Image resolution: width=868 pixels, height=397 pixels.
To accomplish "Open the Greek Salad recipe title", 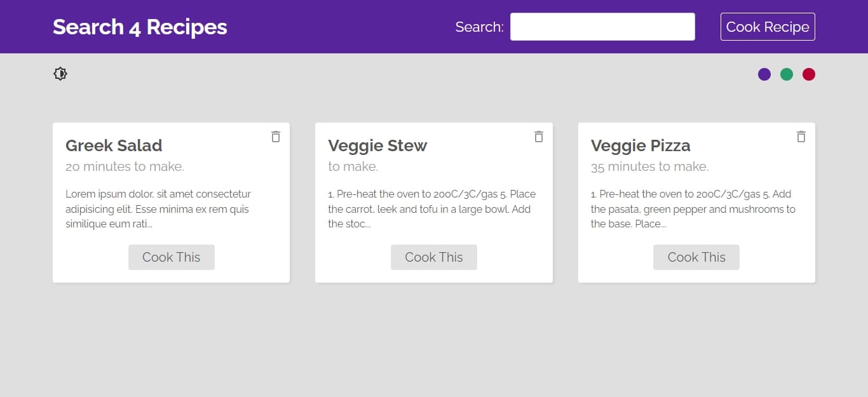I will pyautogui.click(x=114, y=145).
